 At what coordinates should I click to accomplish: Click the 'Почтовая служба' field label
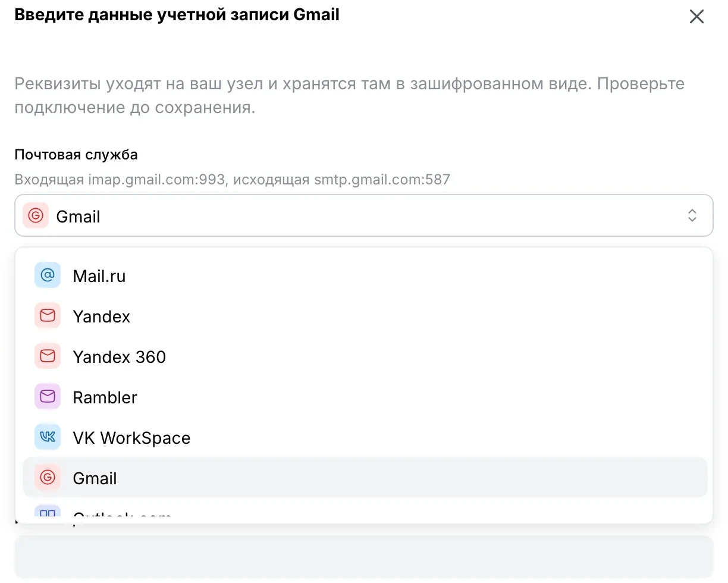coord(76,155)
